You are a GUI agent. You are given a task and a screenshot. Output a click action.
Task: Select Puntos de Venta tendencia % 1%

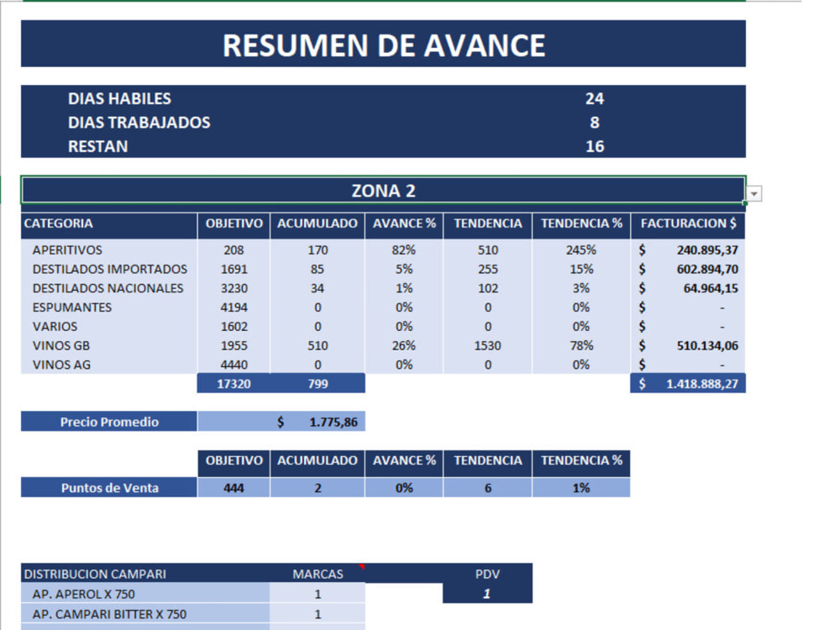581,487
